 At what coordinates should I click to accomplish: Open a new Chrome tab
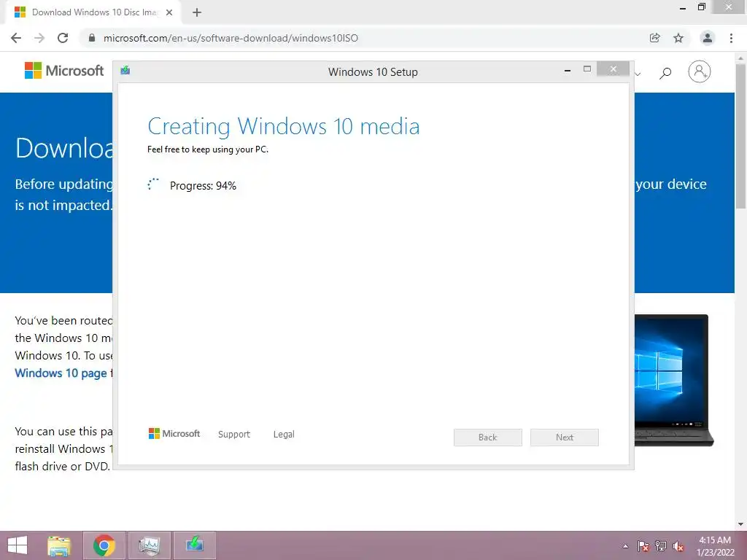[x=197, y=12]
